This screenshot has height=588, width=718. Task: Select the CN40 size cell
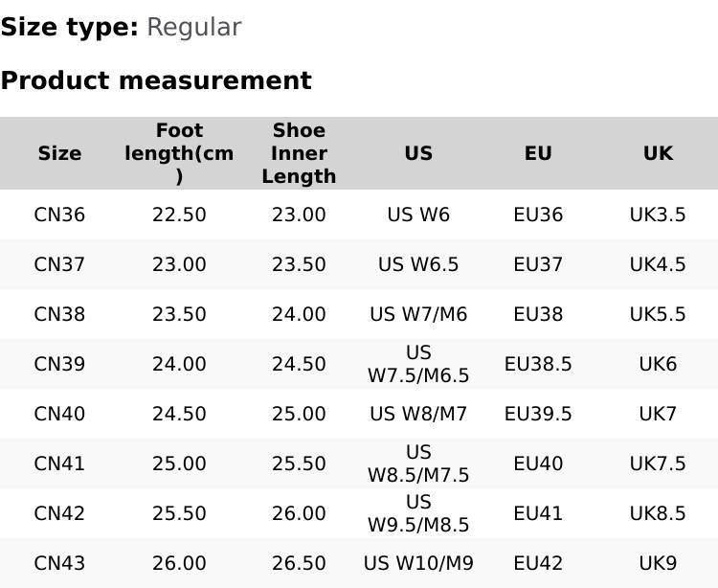59,414
